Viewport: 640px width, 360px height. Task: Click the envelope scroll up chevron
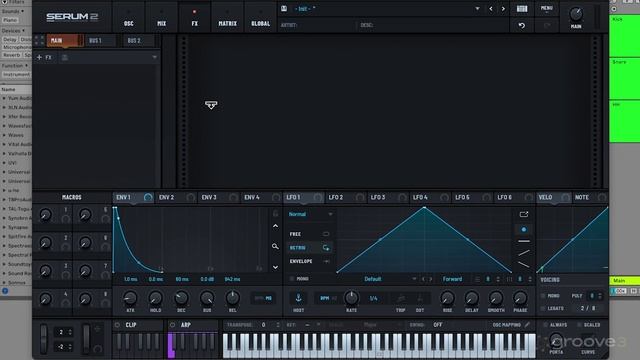[x=276, y=226]
